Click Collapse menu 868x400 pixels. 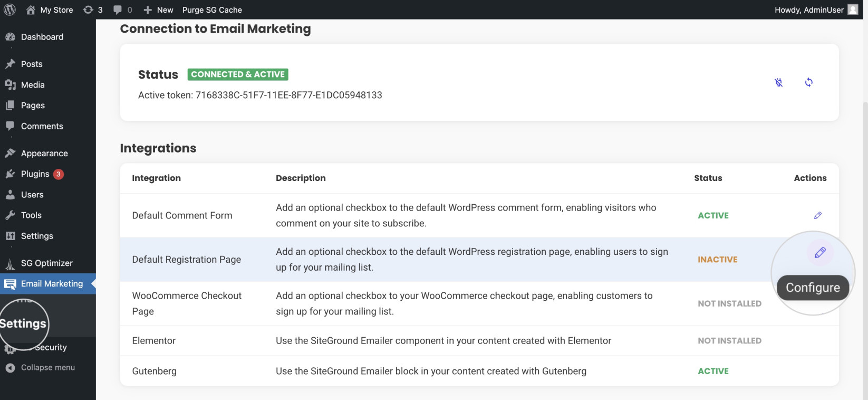pos(48,368)
